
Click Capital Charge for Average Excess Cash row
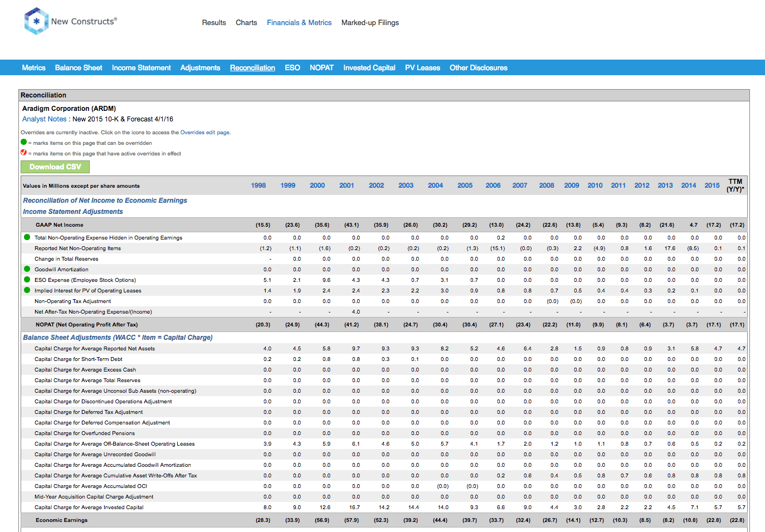coord(85,370)
